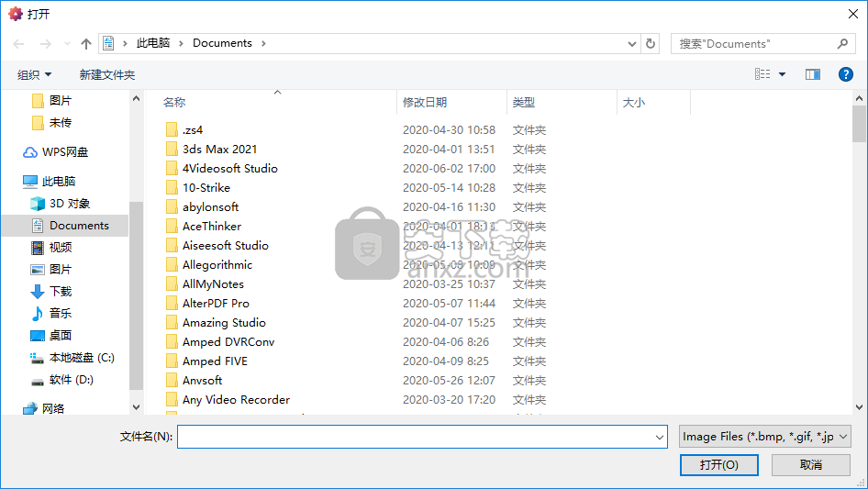The height and width of the screenshot is (489, 868).
Task: Select the AlterPDF Pro folder
Action: click(x=207, y=304)
